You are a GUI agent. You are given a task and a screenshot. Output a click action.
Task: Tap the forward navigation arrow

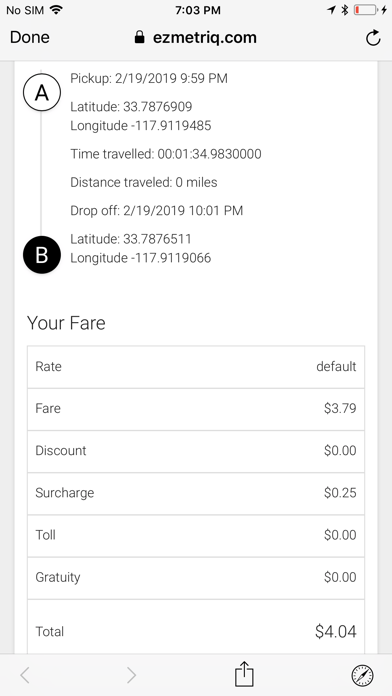click(131, 675)
